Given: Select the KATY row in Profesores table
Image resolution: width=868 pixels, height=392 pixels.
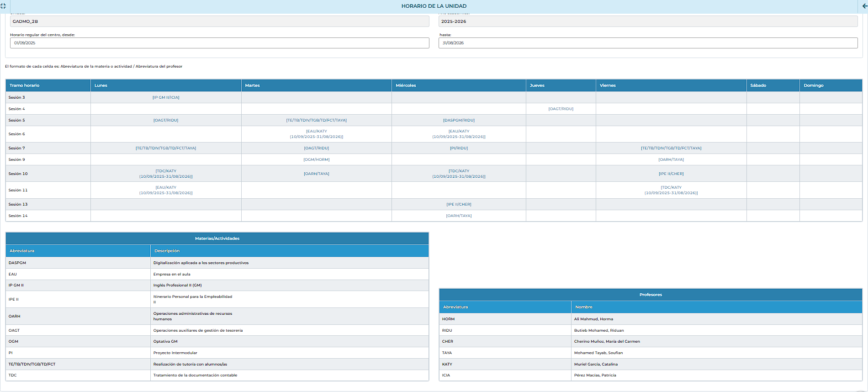Looking at the screenshot, I should pyautogui.click(x=651, y=364).
